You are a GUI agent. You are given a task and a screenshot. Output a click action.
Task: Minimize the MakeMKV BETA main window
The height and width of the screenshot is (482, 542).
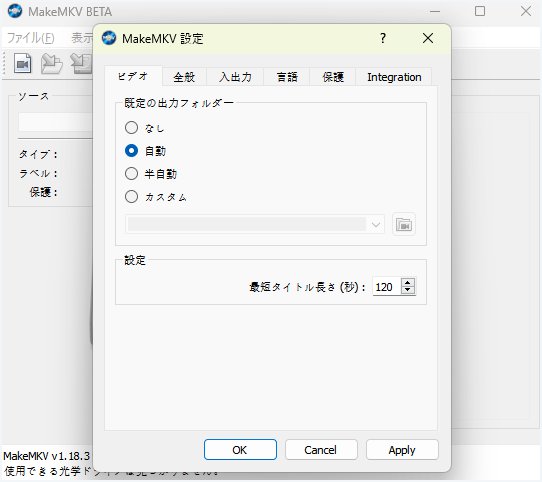(435, 11)
